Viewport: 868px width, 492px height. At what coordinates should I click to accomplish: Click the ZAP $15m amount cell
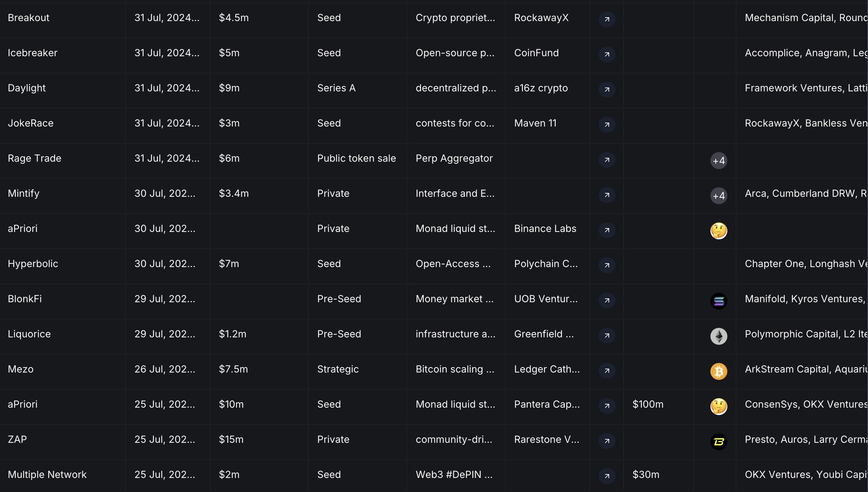click(231, 439)
